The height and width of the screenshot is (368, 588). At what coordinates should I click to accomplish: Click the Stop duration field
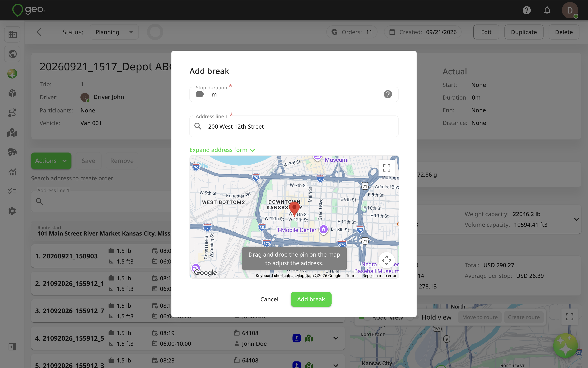click(294, 94)
